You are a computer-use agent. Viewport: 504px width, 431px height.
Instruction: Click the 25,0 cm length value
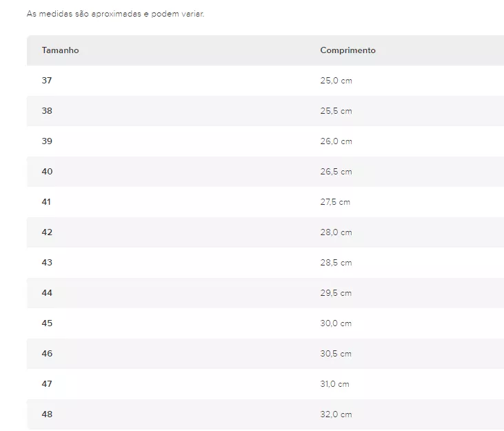(x=336, y=81)
